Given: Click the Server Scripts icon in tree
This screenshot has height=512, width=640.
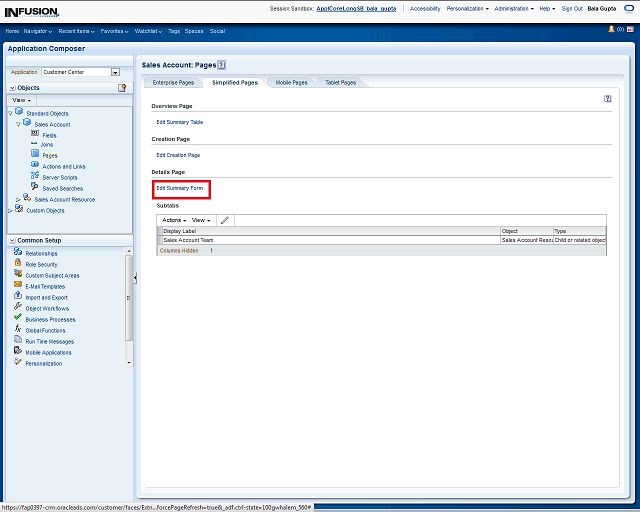Looking at the screenshot, I should tap(34, 177).
